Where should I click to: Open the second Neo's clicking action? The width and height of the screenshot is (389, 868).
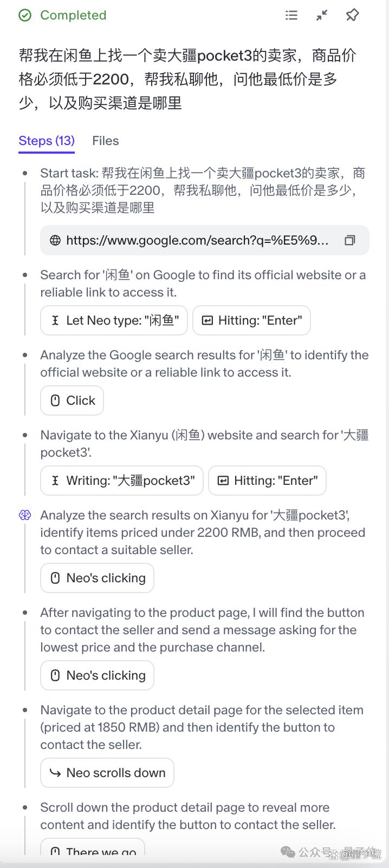click(98, 675)
